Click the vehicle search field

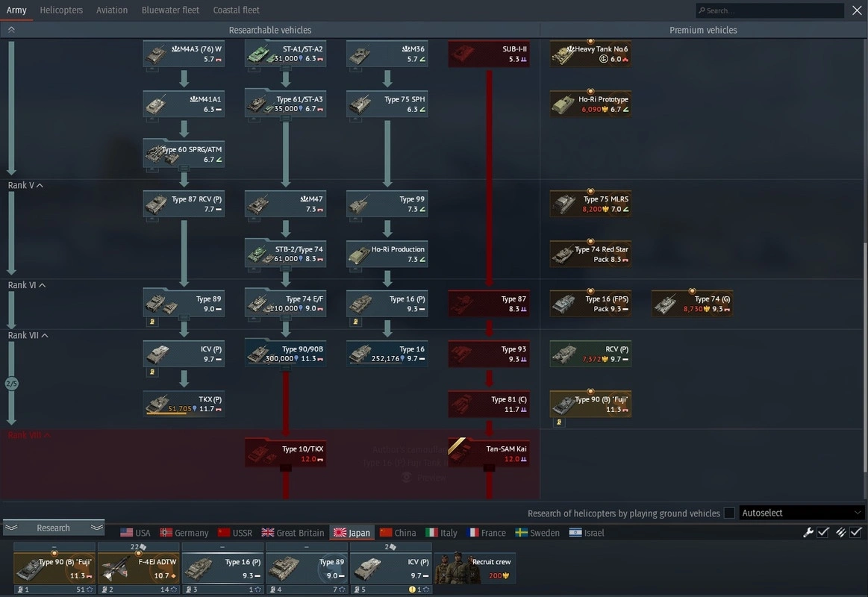(x=769, y=10)
